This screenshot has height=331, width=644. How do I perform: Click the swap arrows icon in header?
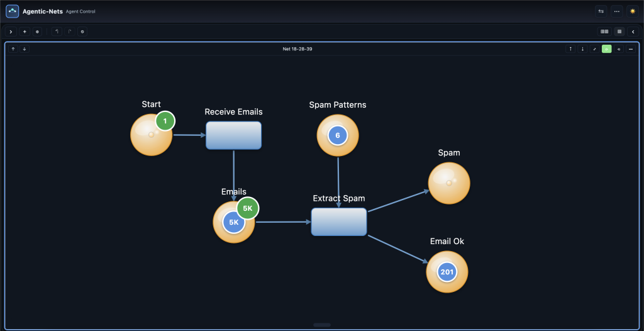[601, 11]
